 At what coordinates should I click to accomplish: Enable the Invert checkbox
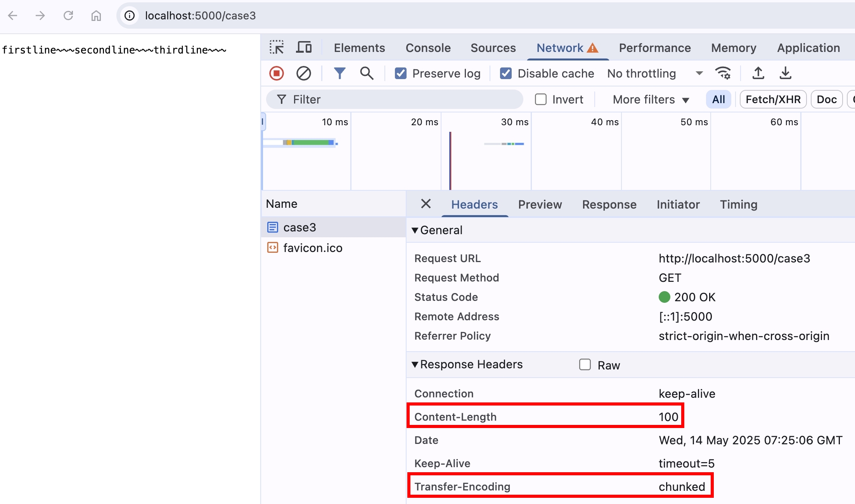[x=541, y=100]
